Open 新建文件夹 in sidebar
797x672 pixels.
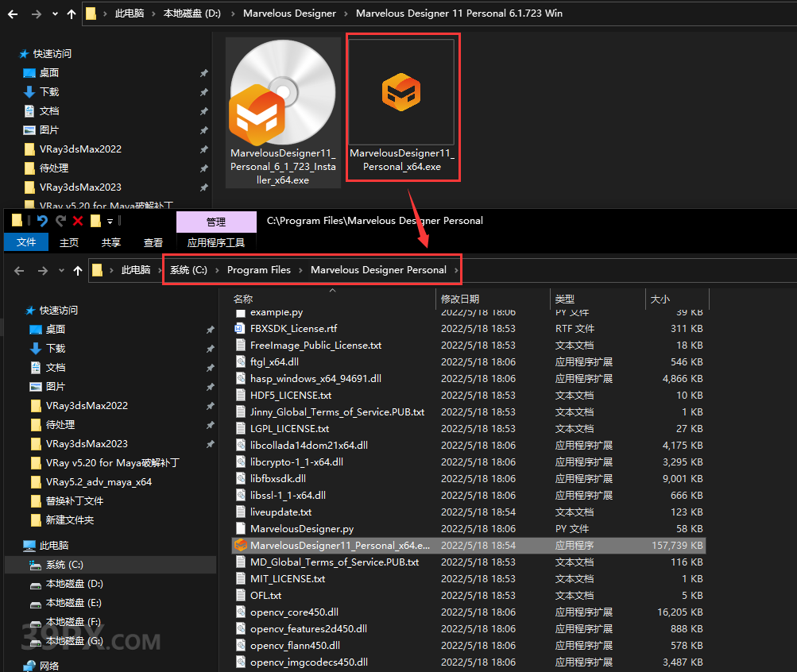70,520
